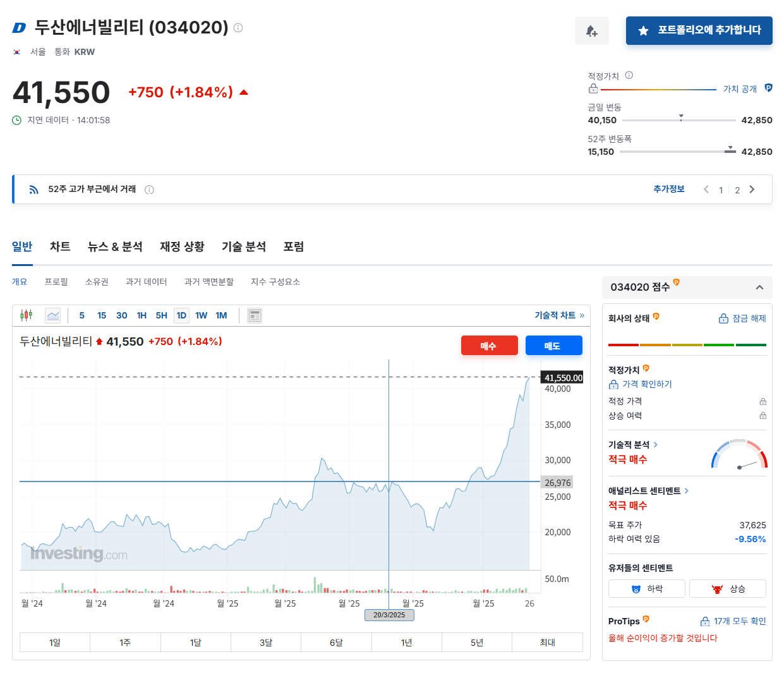Select the 소유권 sub-tab
Screen dimensions: 784x678
coord(97,282)
